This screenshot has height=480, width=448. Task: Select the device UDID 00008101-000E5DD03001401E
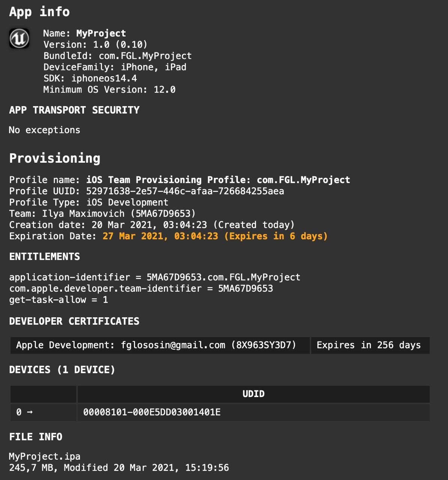coord(152,412)
